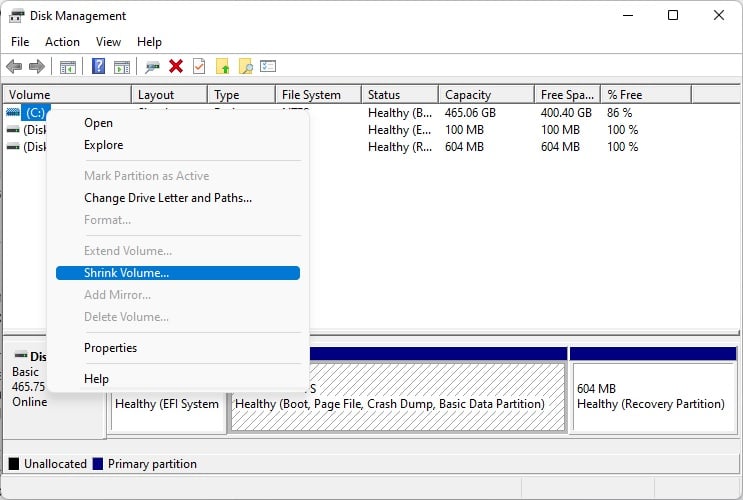This screenshot has width=743, height=500.
Task: Click the 465.06 GB capacity cell
Action: 470,113
